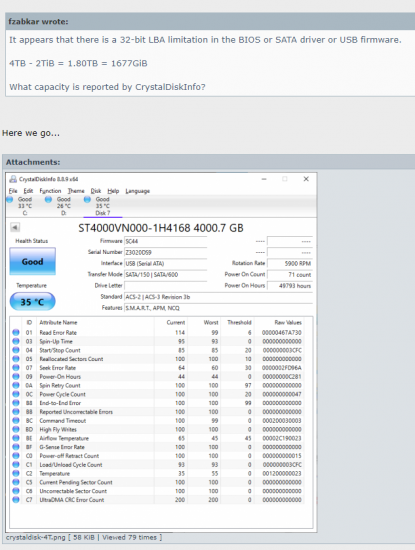Click the Serial Number field
The height and width of the screenshot is (550, 415).
tap(166, 252)
